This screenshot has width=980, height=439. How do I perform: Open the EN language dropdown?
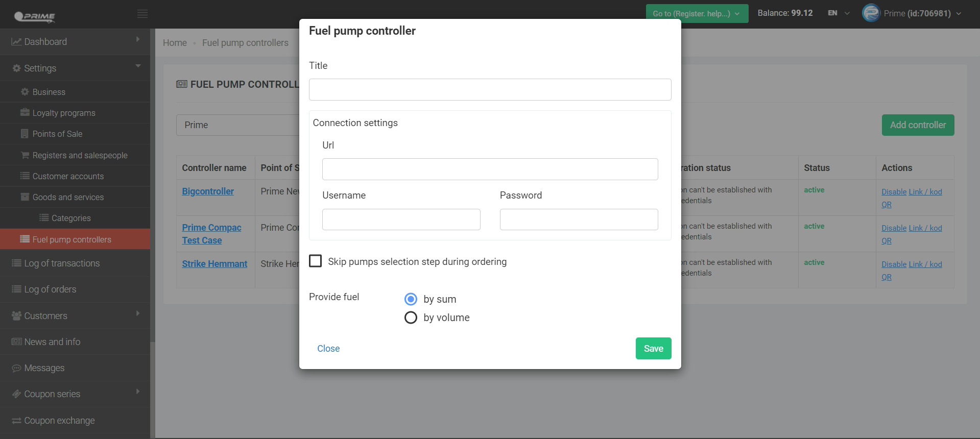pos(839,13)
